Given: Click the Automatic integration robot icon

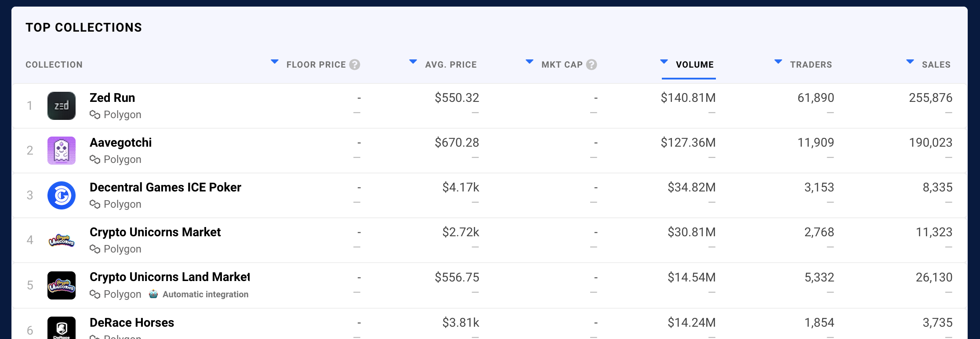Looking at the screenshot, I should 153,294.
